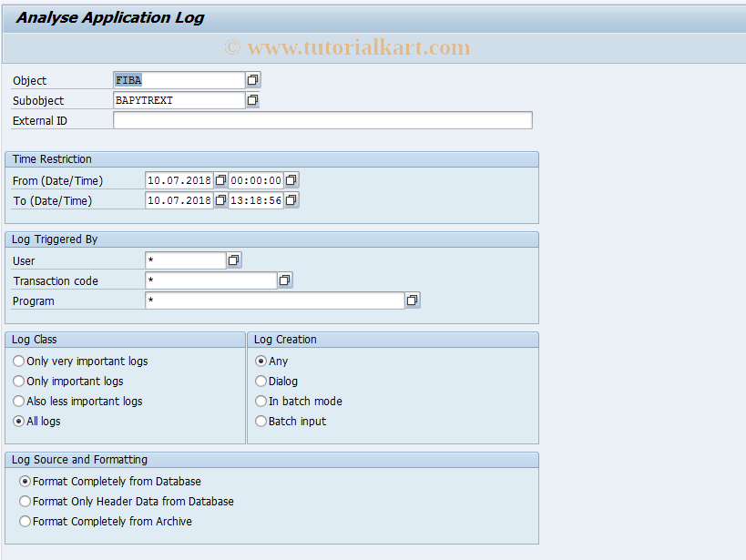Select Batch input creation

coord(261,421)
